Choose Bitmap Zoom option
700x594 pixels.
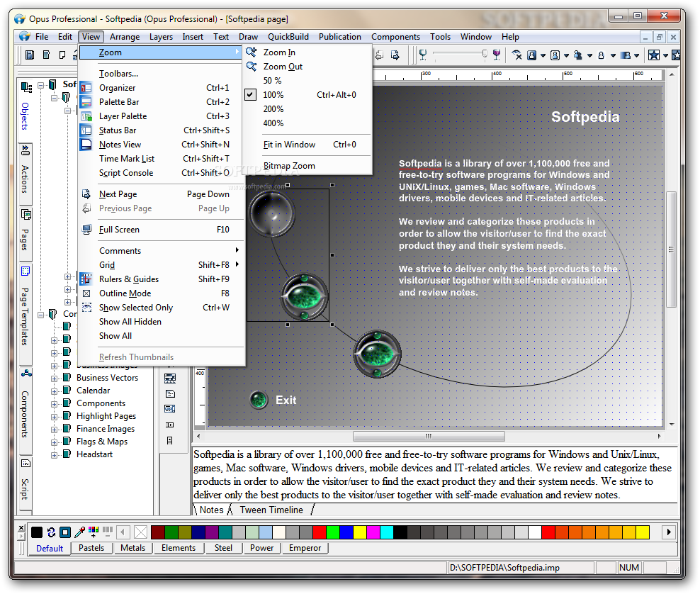(308, 166)
